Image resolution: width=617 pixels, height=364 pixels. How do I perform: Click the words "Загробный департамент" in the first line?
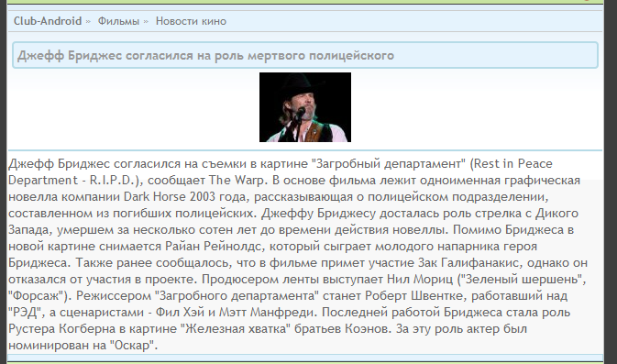[x=391, y=164]
